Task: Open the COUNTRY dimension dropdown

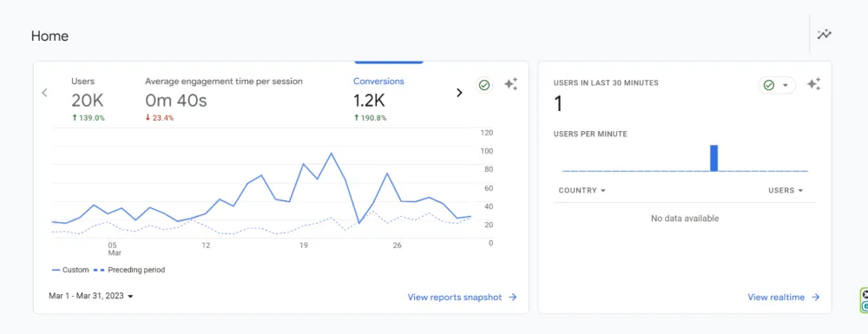Action: 582,190
